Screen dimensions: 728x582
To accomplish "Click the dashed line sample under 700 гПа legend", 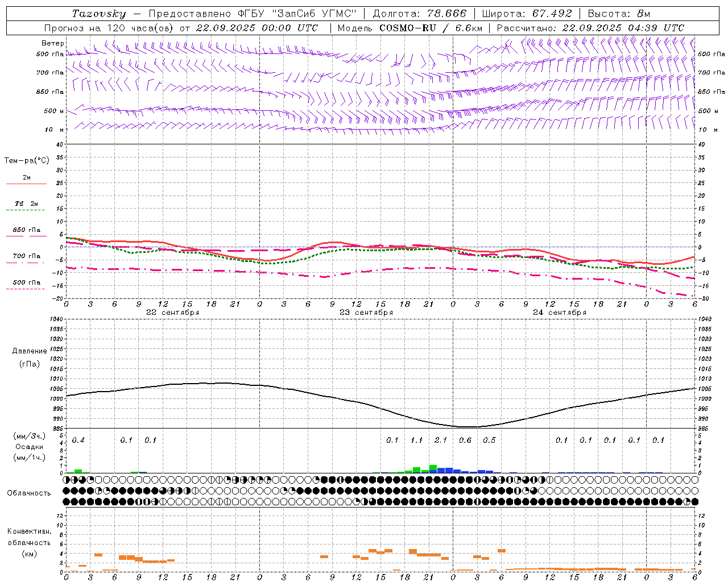I will pos(26,263).
